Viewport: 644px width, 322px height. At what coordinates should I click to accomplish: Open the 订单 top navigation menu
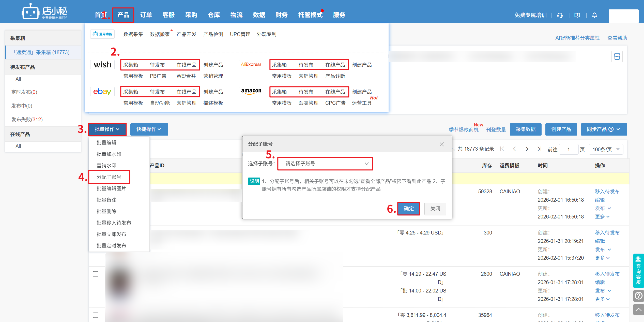tap(146, 15)
